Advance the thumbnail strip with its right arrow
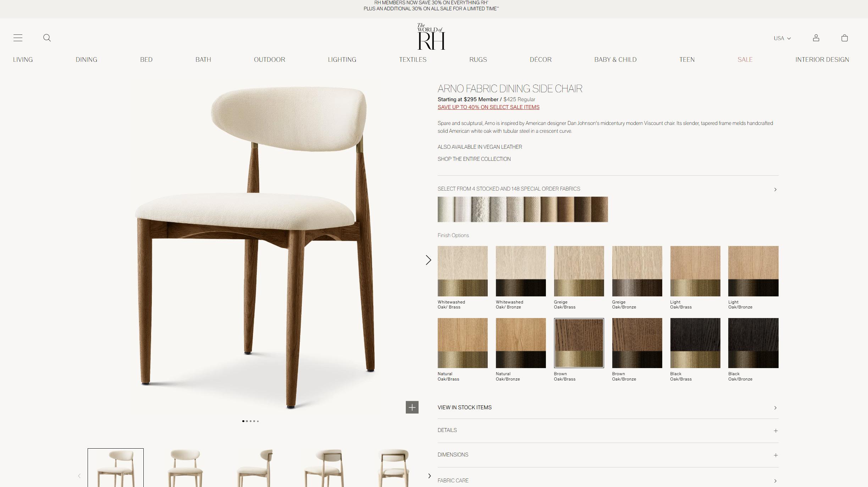Image resolution: width=868 pixels, height=487 pixels. pos(429,476)
